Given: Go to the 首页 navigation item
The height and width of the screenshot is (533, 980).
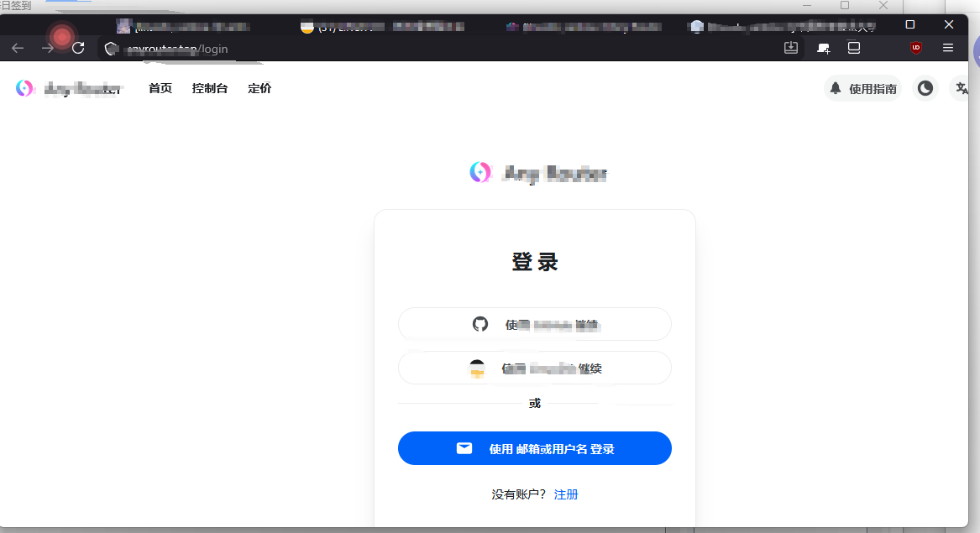Looking at the screenshot, I should [160, 88].
